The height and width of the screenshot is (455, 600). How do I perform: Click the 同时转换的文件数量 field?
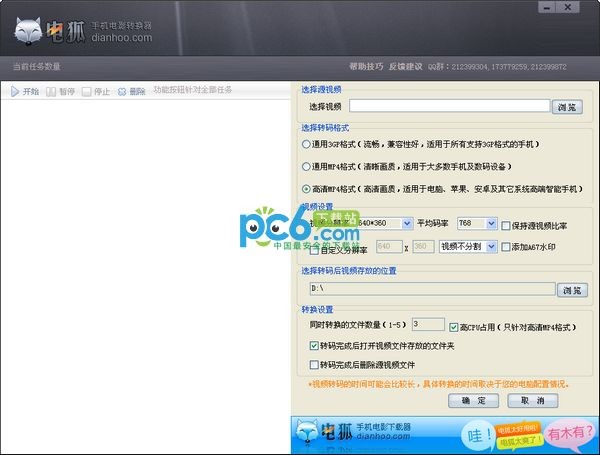tap(428, 324)
